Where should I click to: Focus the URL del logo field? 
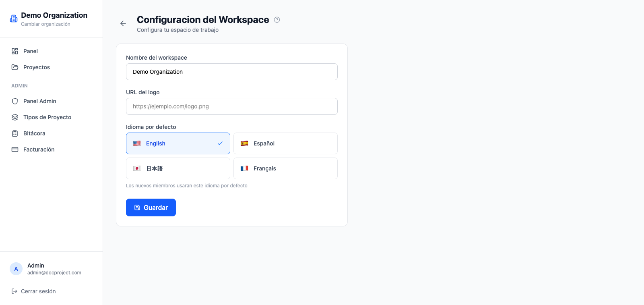pyautogui.click(x=232, y=106)
